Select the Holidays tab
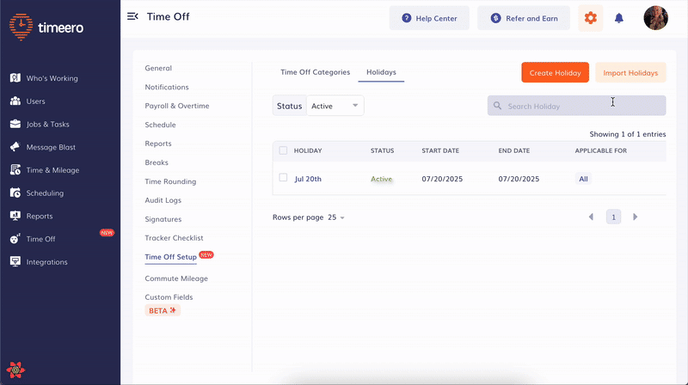The height and width of the screenshot is (385, 688). point(381,72)
